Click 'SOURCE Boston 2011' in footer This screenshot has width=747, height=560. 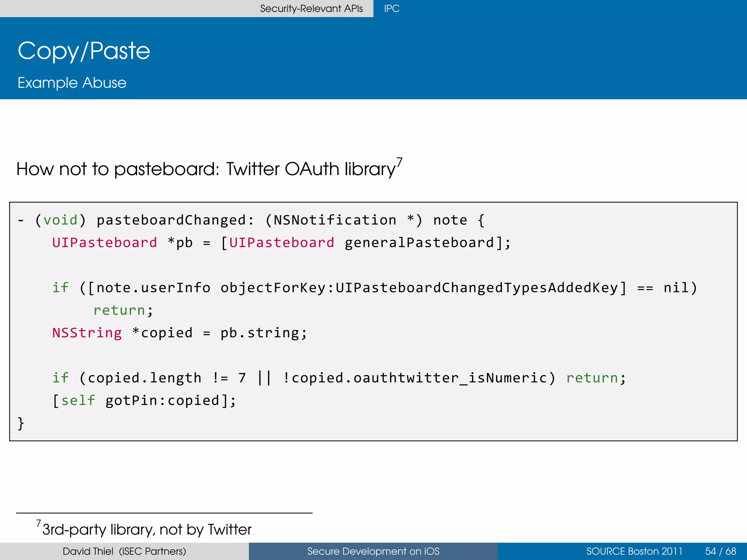click(634, 551)
